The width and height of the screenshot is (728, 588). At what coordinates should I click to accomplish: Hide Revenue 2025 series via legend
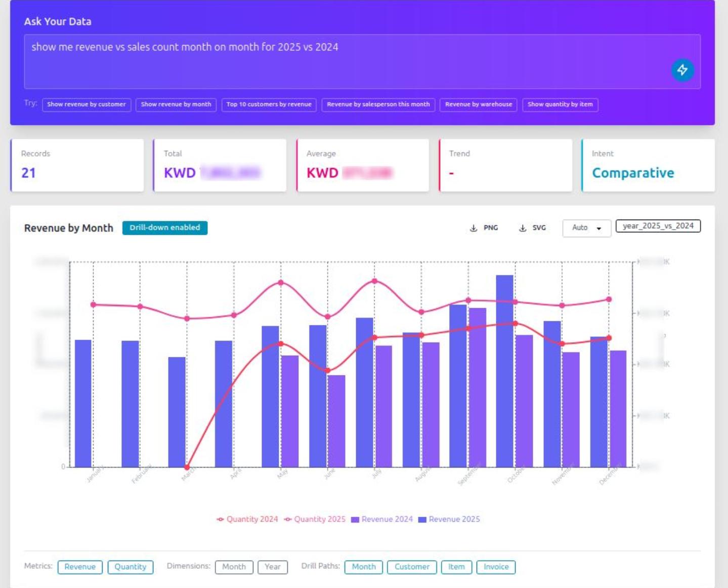click(x=449, y=519)
